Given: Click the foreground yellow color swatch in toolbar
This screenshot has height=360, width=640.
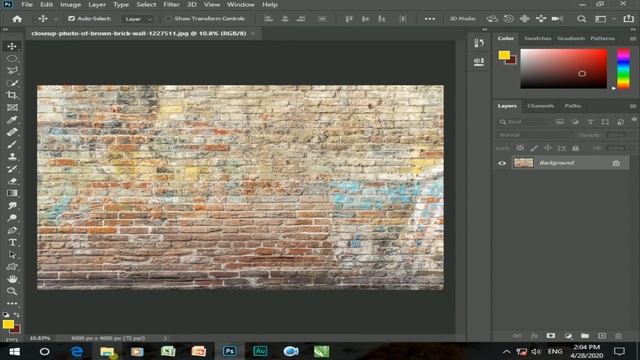Looking at the screenshot, I should [x=8, y=324].
